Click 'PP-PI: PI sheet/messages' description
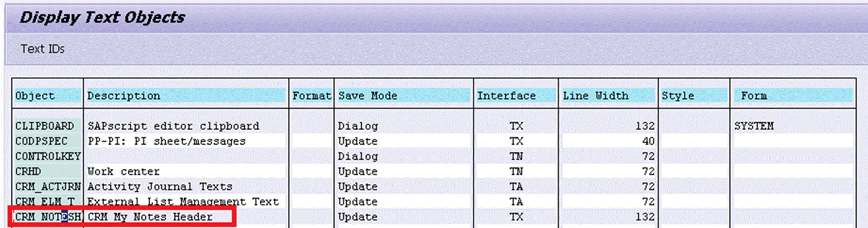 (x=166, y=141)
